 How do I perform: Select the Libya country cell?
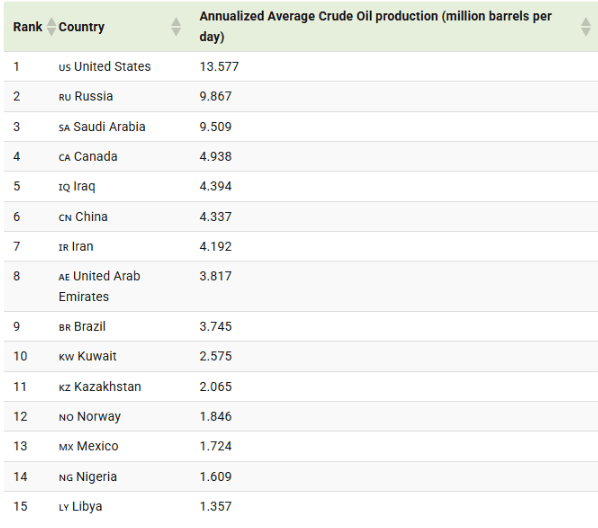pyautogui.click(x=80, y=507)
